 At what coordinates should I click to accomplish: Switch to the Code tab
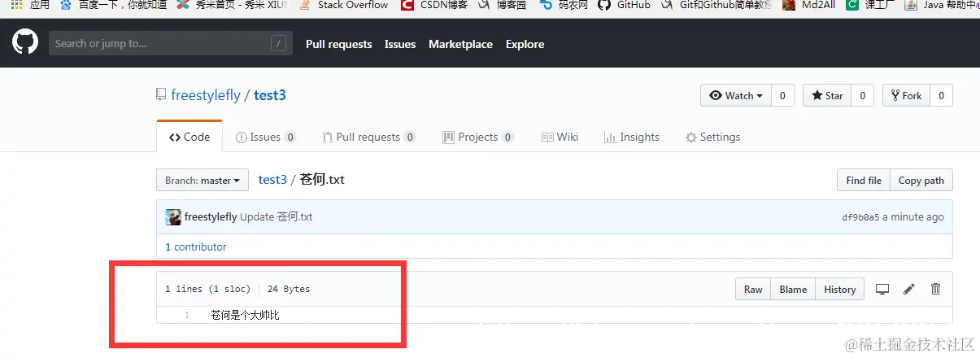pyautogui.click(x=189, y=137)
